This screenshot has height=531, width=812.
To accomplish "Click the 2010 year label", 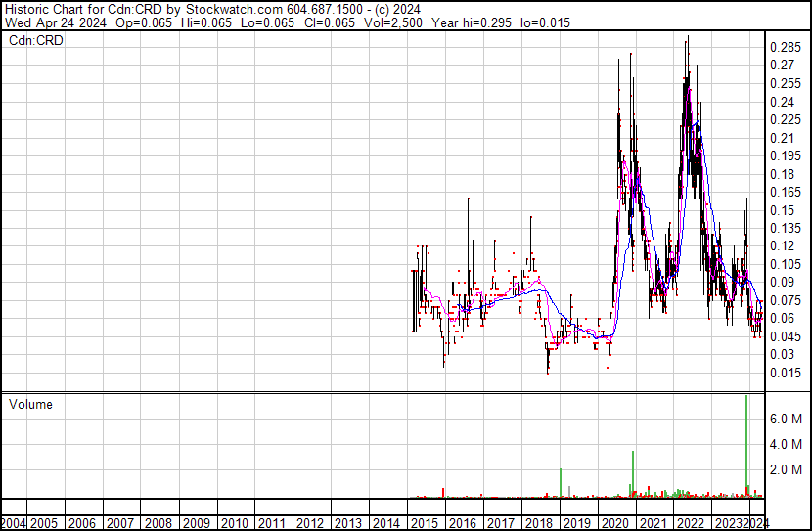I will [x=234, y=523].
